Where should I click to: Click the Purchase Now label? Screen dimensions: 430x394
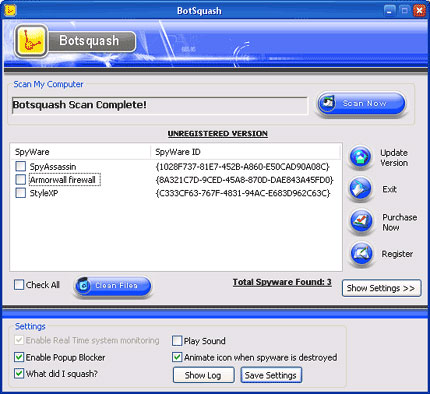(x=400, y=222)
